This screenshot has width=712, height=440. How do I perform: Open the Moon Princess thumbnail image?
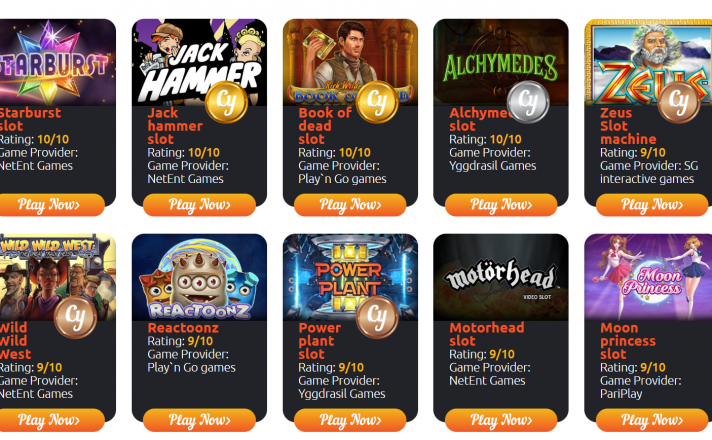pos(648,277)
